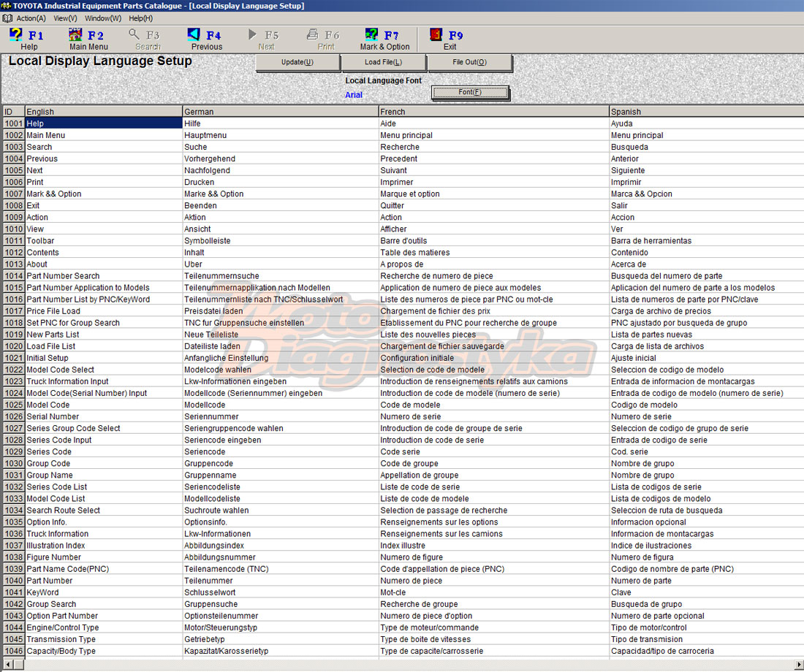This screenshot has width=804, height=672.
Task: Open the View(V) menu
Action: (x=65, y=18)
